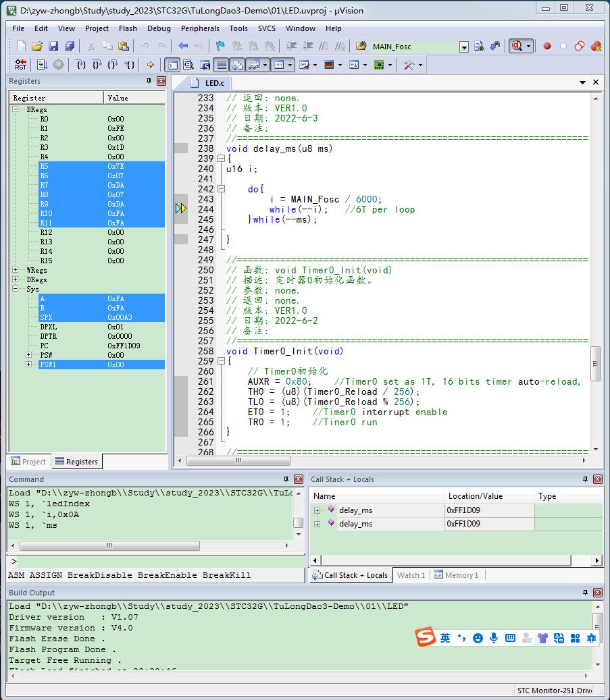Switch to the Watch 1 tab
This screenshot has height=700, width=610.
pyautogui.click(x=411, y=575)
